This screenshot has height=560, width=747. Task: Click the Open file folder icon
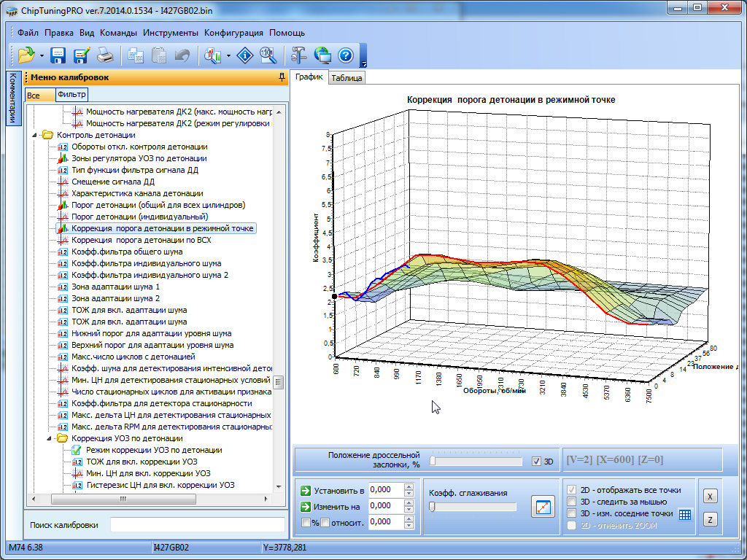[x=26, y=55]
